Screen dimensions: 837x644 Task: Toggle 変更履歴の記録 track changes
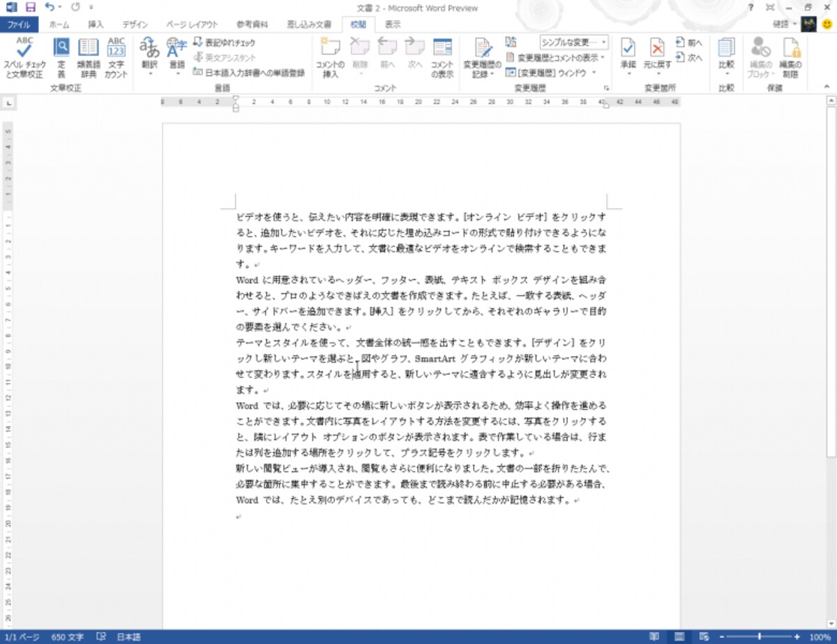click(x=483, y=57)
